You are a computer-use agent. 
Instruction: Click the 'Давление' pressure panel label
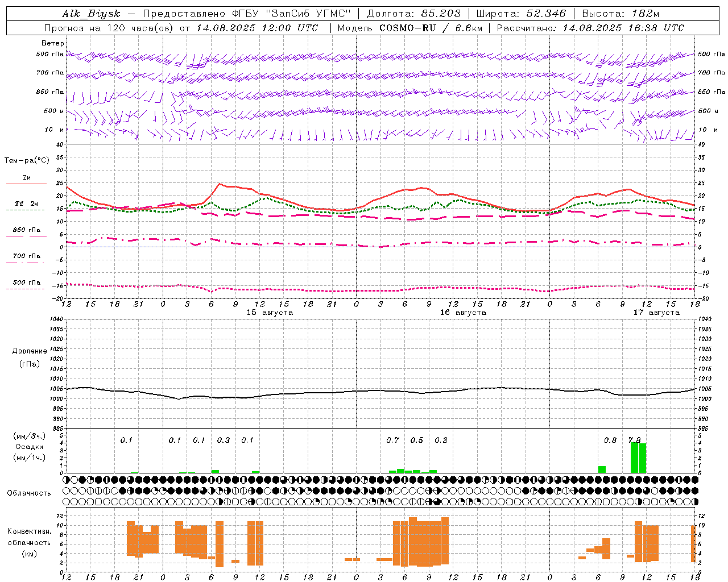(30, 351)
